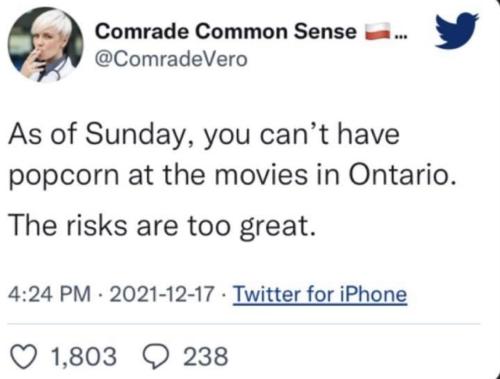Click the divider line above the stats
500x379 pixels.
tap(244, 323)
